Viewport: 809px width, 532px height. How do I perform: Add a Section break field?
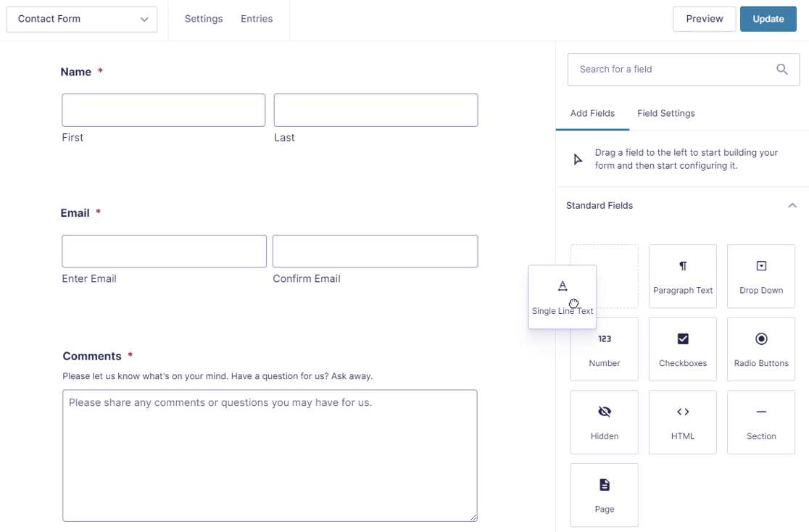[x=760, y=422]
